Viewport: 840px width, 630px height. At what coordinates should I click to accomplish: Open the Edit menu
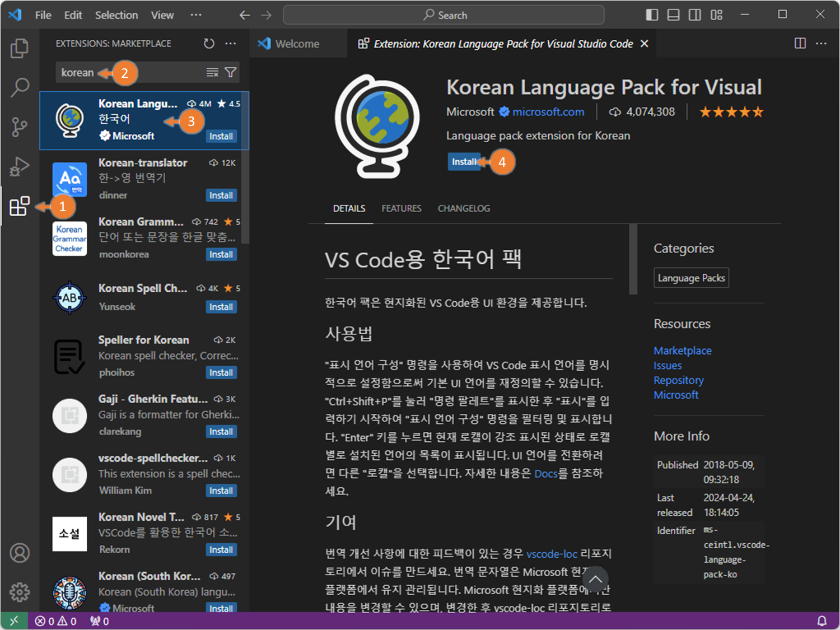73,15
